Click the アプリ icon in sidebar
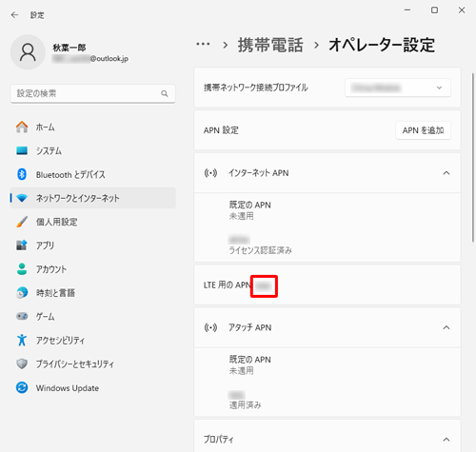 point(22,246)
